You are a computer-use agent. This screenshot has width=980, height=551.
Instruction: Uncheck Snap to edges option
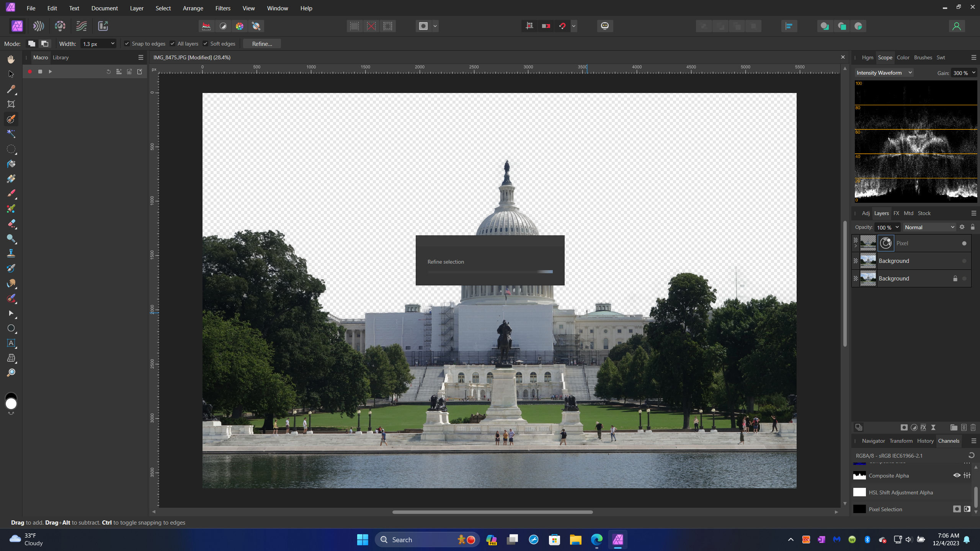click(127, 44)
